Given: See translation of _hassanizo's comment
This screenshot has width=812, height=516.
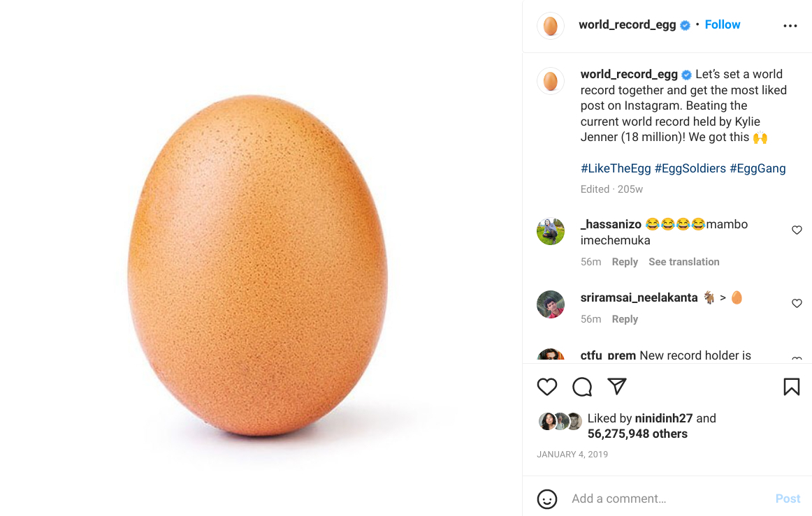Looking at the screenshot, I should pyautogui.click(x=683, y=262).
